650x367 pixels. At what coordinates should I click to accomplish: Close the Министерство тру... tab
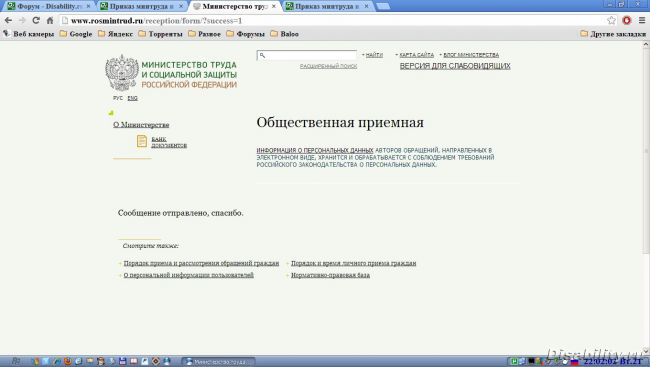(x=274, y=6)
